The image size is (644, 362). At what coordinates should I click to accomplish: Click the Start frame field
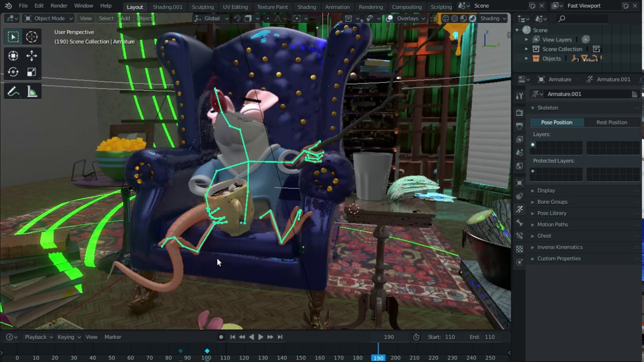click(442, 337)
